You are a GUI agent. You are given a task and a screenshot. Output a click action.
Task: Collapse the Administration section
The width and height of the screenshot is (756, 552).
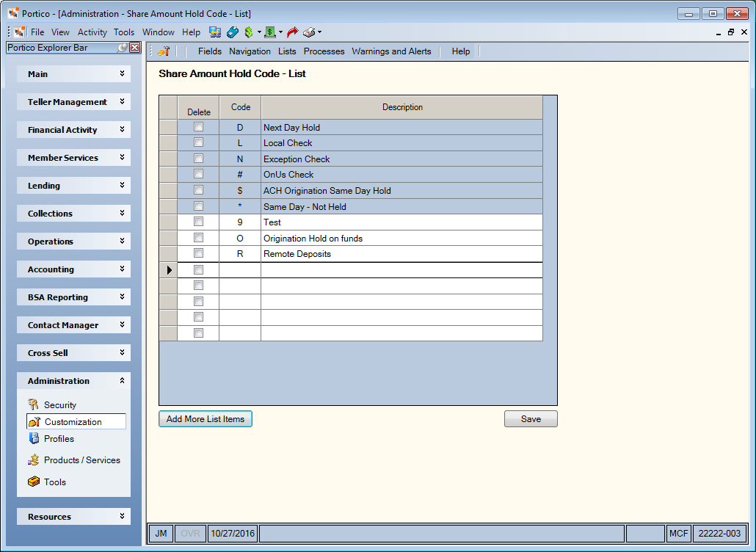point(74,381)
